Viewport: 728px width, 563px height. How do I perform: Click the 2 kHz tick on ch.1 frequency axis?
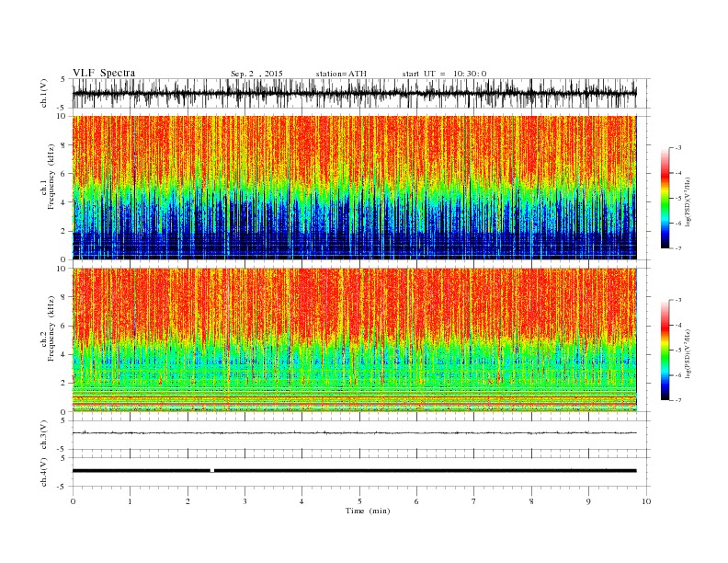63,231
